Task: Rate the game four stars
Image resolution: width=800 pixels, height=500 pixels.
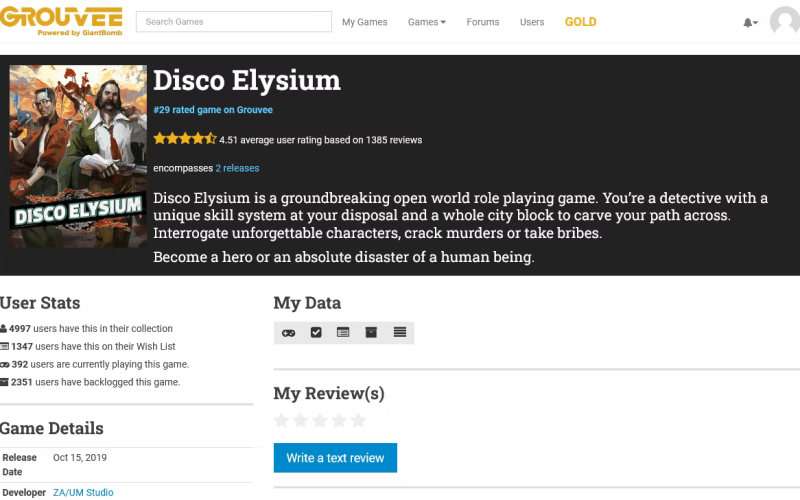Action: [339, 420]
